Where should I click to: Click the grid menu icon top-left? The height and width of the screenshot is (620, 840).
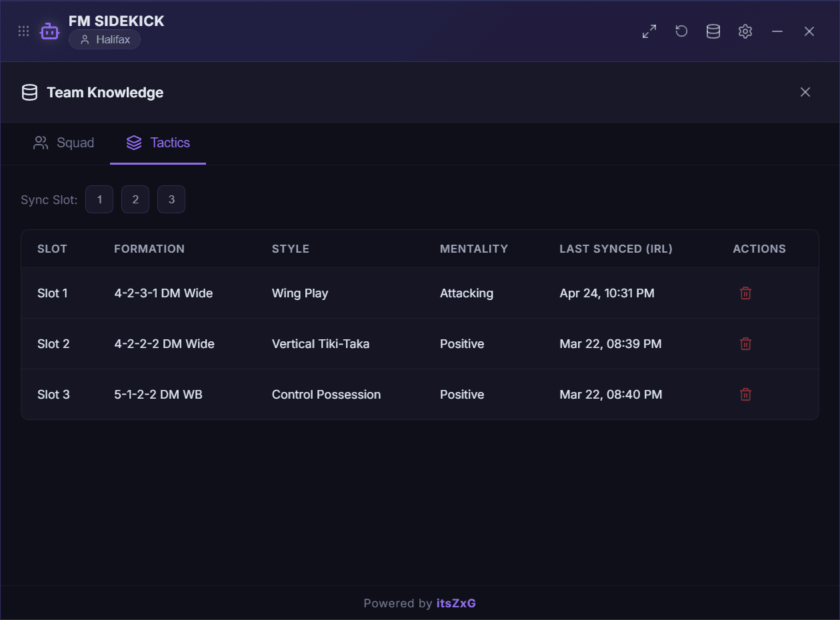coord(23,31)
